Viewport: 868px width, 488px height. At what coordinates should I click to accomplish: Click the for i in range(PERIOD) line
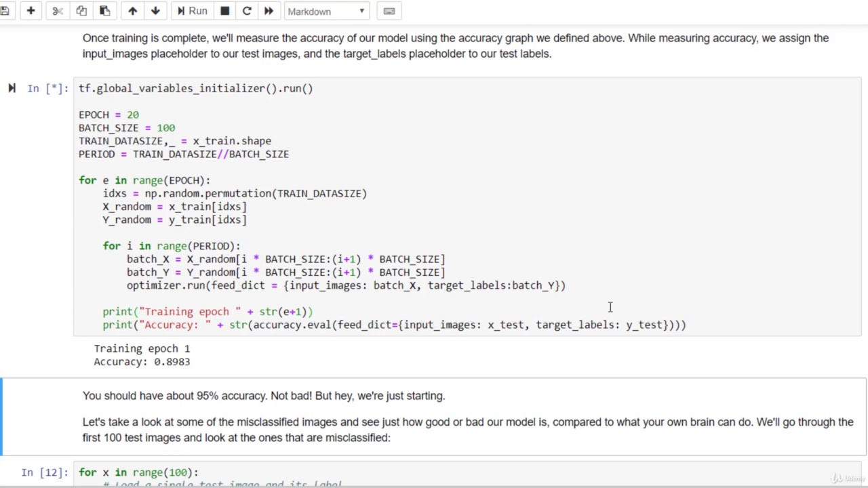click(172, 246)
